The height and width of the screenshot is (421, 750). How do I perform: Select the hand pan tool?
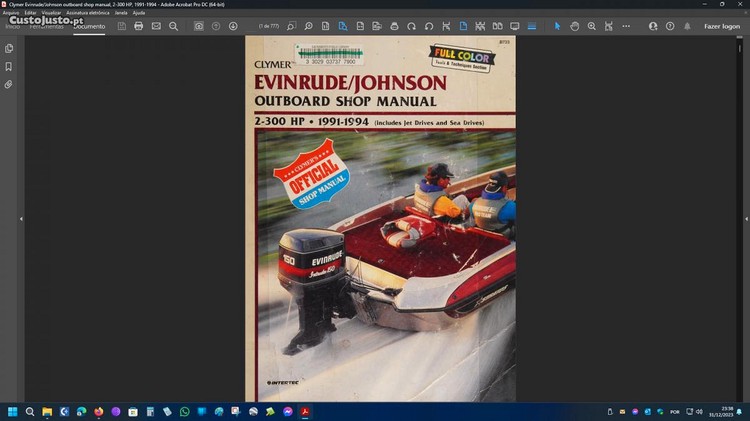pos(574,26)
